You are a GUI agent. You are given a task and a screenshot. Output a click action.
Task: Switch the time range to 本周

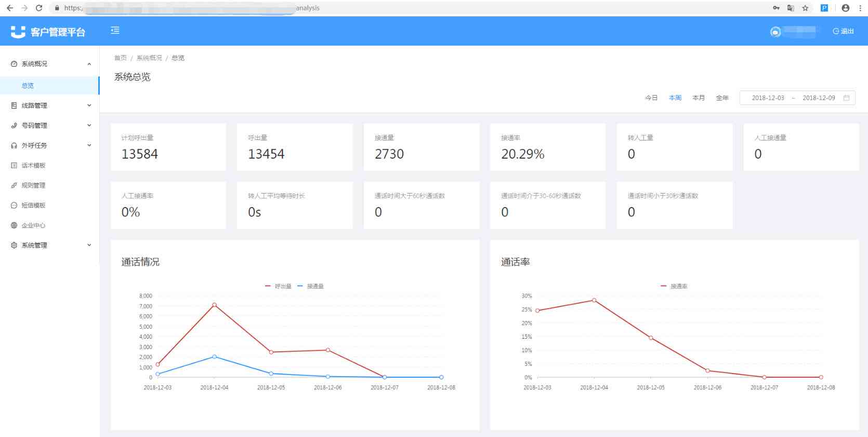click(x=675, y=98)
